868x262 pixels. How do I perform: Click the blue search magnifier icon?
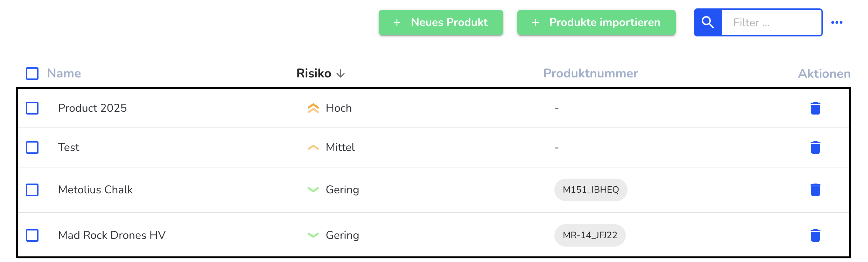pyautogui.click(x=708, y=22)
